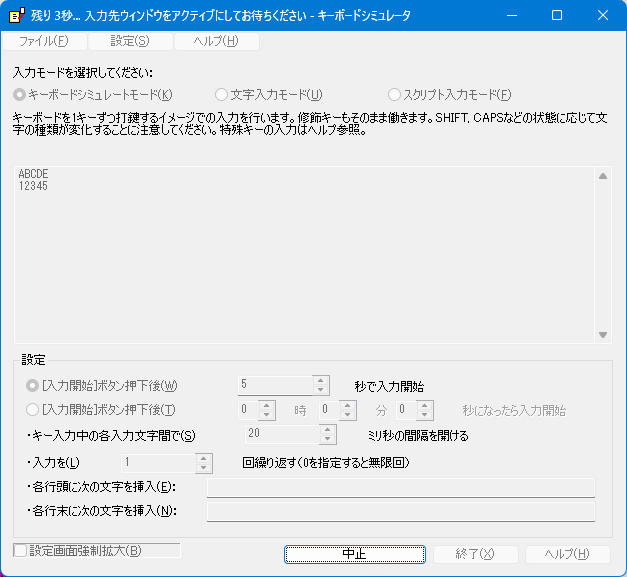The height and width of the screenshot is (577, 627).
Task: Open the ヘルプ(H) menu in the menu bar
Action: 216,41
